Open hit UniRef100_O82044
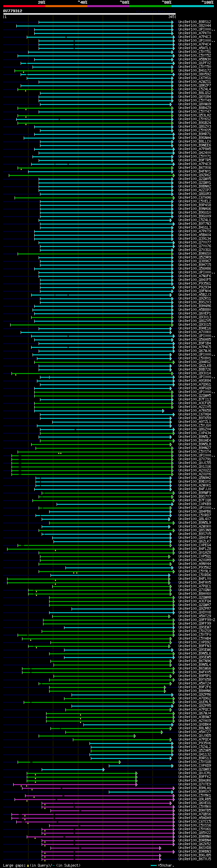The height and width of the screenshot is (868, 217). (x=195, y=26)
